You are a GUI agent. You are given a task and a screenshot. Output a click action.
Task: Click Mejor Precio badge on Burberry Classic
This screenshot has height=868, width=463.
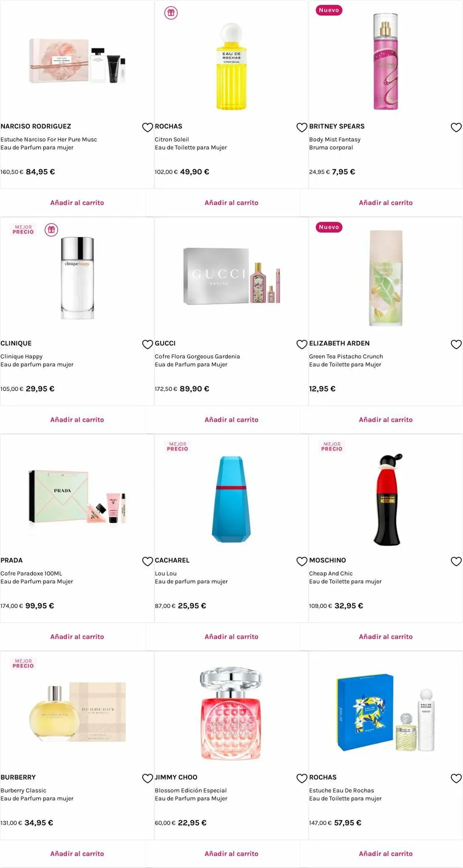click(x=23, y=663)
